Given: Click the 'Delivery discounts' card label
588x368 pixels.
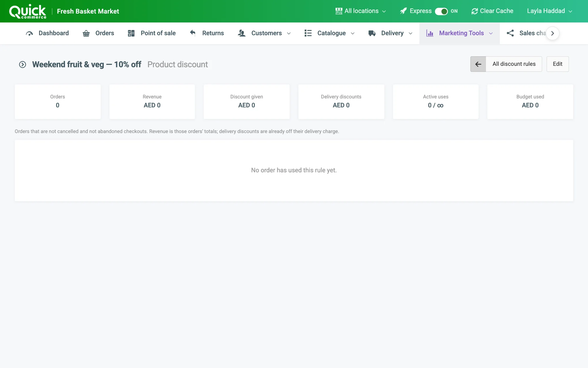Looking at the screenshot, I should 341,97.
